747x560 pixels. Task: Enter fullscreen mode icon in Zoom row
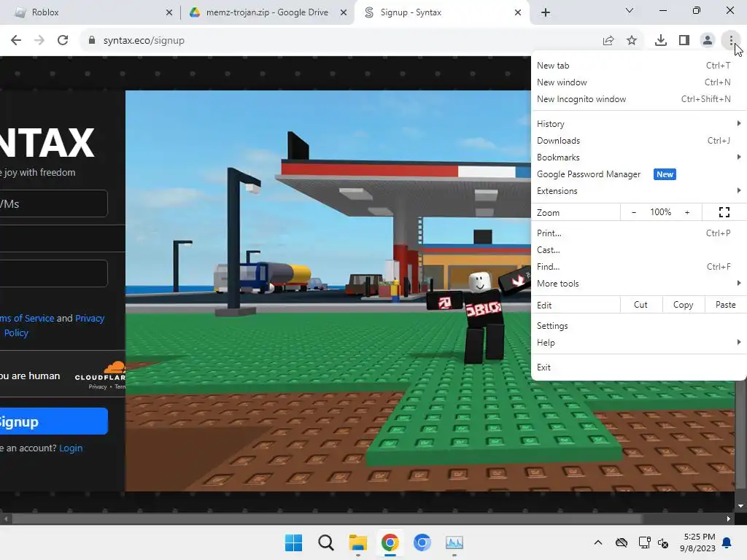pyautogui.click(x=724, y=212)
